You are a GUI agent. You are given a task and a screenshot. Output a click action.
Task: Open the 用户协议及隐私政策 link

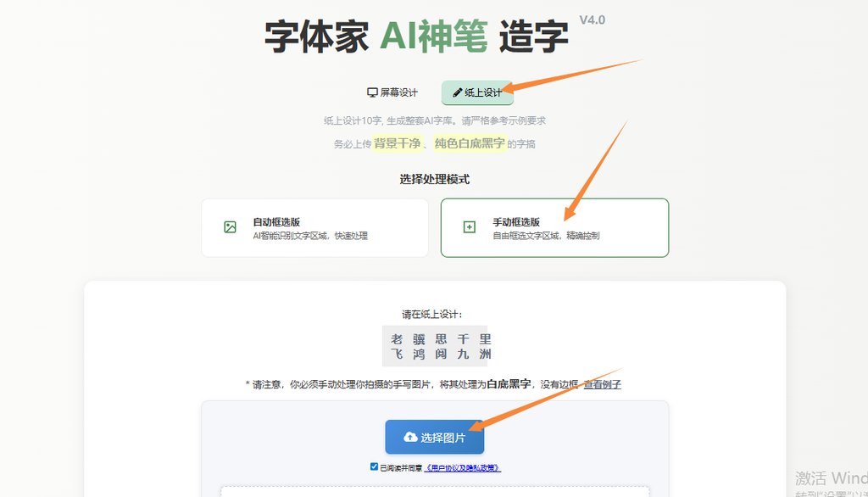(462, 468)
